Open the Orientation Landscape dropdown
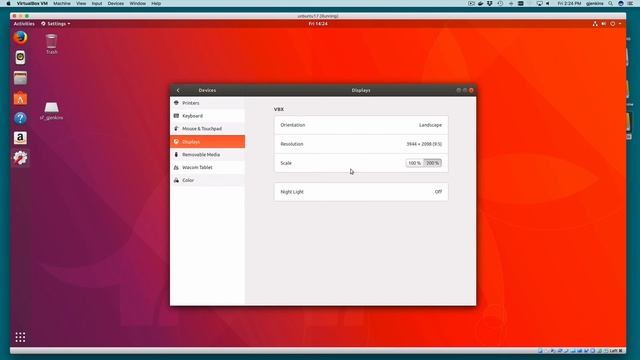This screenshot has width=640, height=360. point(361,125)
